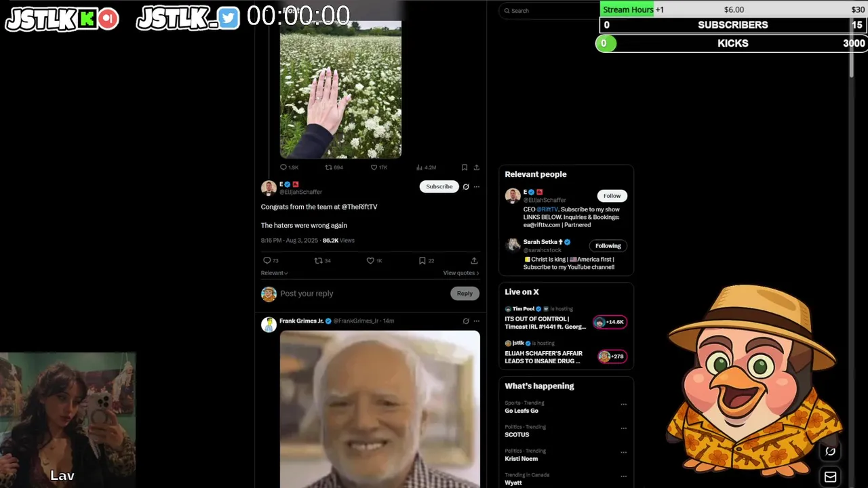Open the Kristi Noem trend options menu
This screenshot has height=488, width=868.
click(623, 453)
